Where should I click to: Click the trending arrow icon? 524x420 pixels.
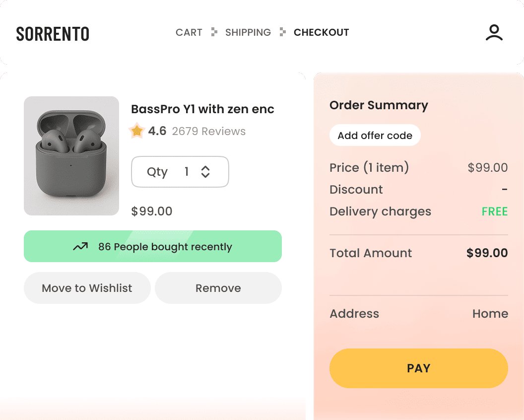(80, 247)
